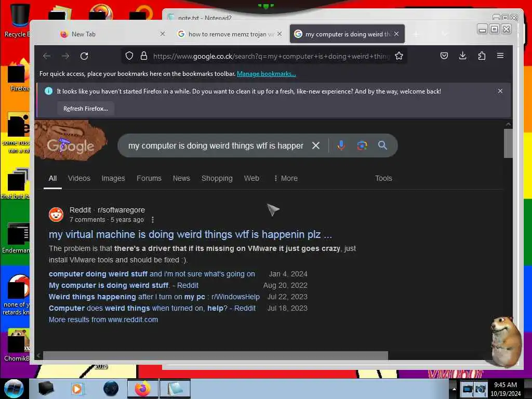Switch to the Shopping search filter
The image size is (532, 399).
[217, 179]
